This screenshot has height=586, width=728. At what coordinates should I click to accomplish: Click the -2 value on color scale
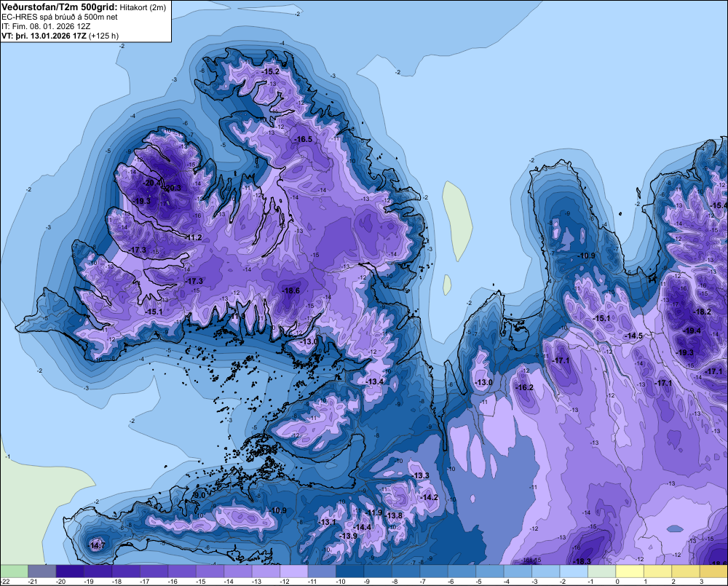tap(563, 582)
